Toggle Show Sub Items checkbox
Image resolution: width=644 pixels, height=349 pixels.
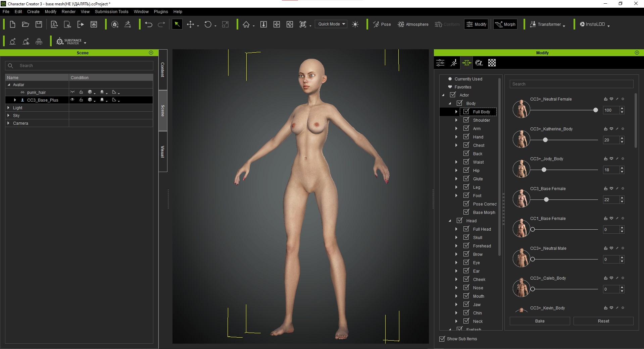coord(442,339)
